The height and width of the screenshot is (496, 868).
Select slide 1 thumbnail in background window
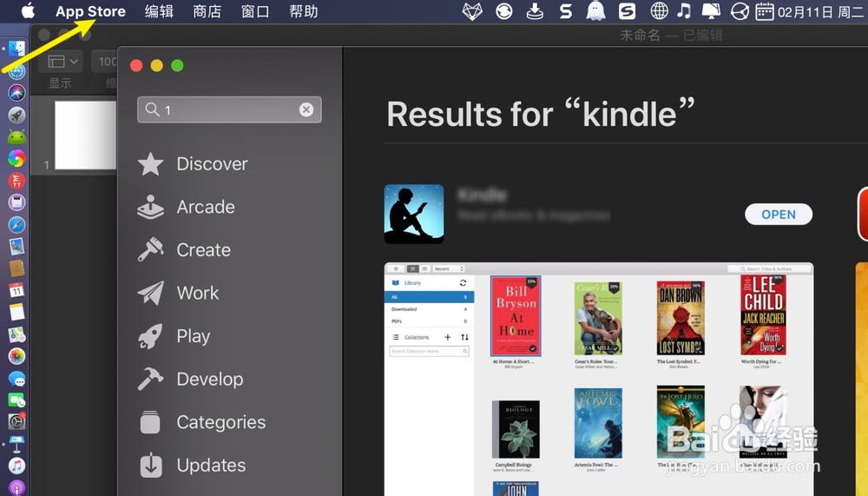coord(85,136)
